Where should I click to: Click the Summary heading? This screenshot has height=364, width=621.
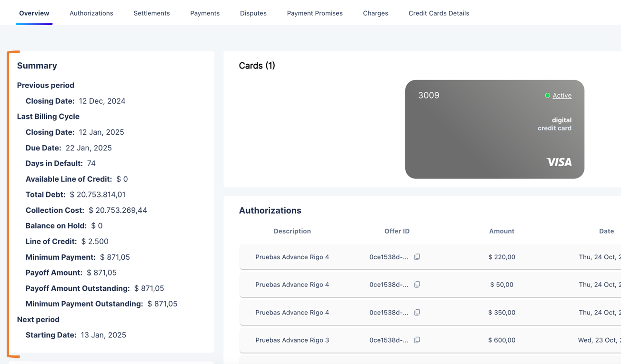37,66
